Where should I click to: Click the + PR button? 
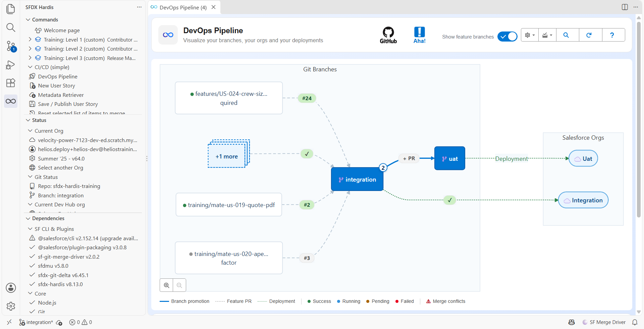point(409,158)
